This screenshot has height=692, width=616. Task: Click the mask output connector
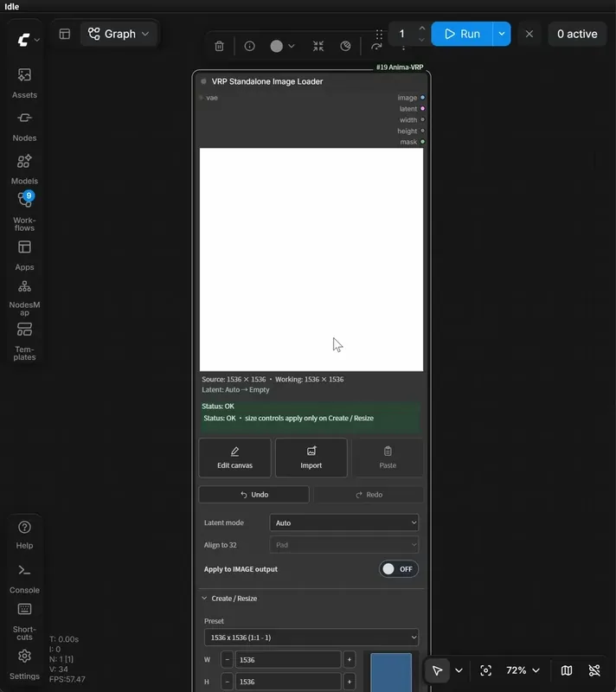[x=422, y=142]
